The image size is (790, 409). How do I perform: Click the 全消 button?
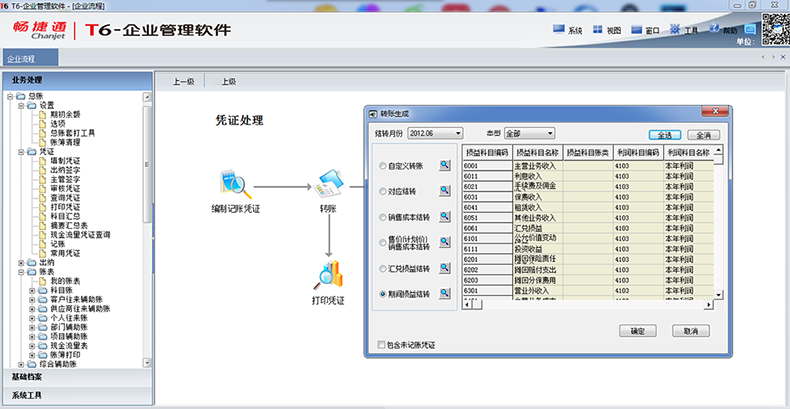click(x=703, y=135)
